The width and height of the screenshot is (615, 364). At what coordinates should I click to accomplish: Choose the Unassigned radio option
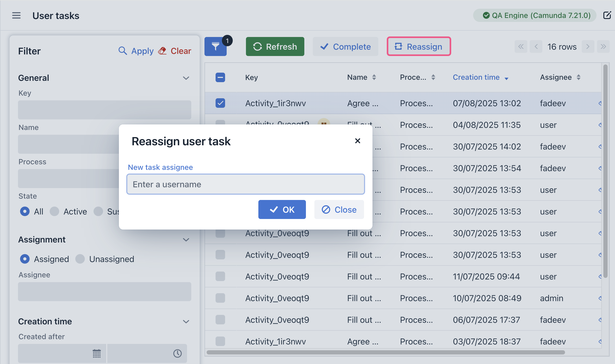(x=80, y=259)
